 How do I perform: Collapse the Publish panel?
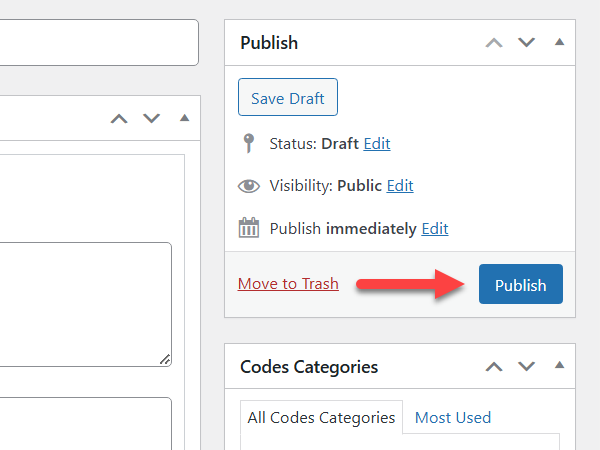pyautogui.click(x=559, y=42)
